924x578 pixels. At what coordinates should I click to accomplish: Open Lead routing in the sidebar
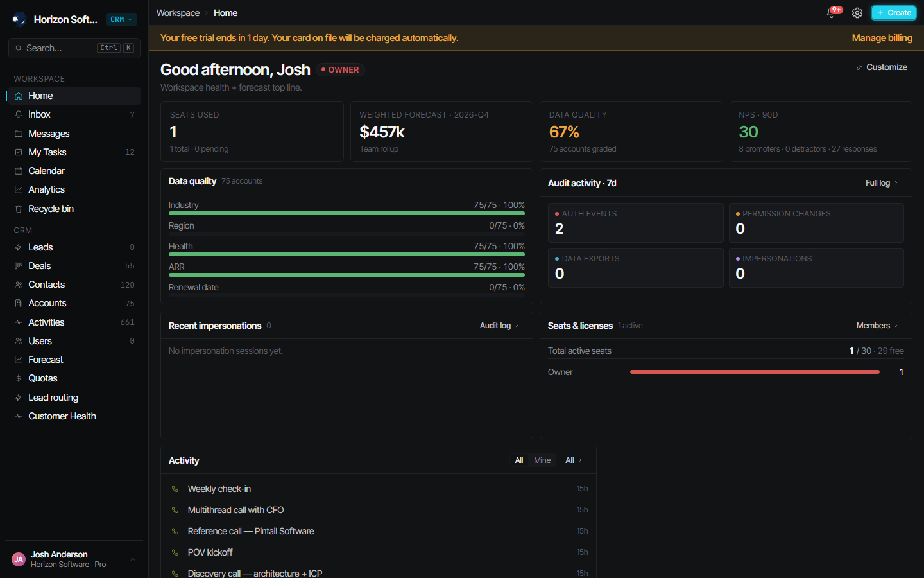click(x=73, y=398)
